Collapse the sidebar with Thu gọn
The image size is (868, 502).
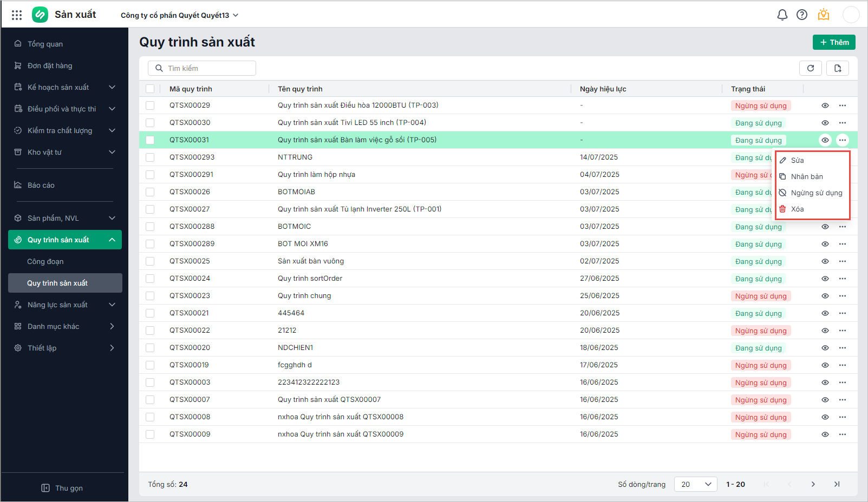[62, 488]
